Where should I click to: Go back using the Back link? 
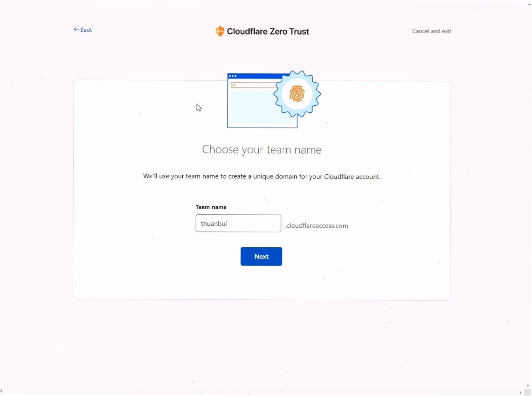[83, 30]
